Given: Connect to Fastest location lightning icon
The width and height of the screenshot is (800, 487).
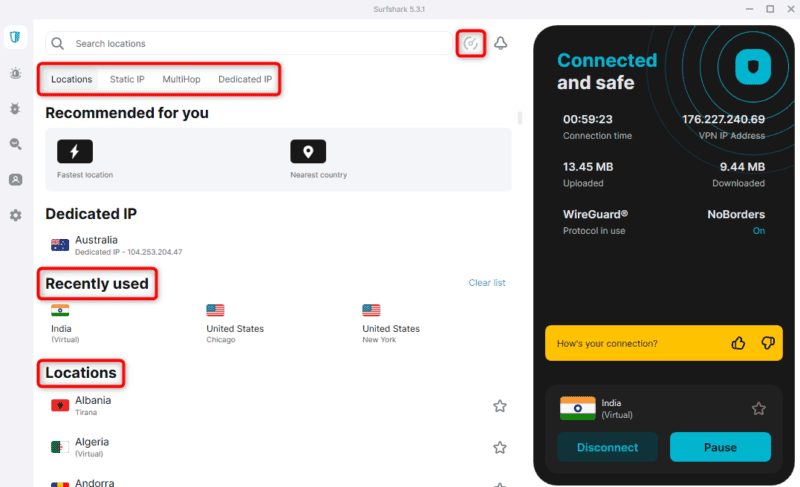Looking at the screenshot, I should click(75, 151).
